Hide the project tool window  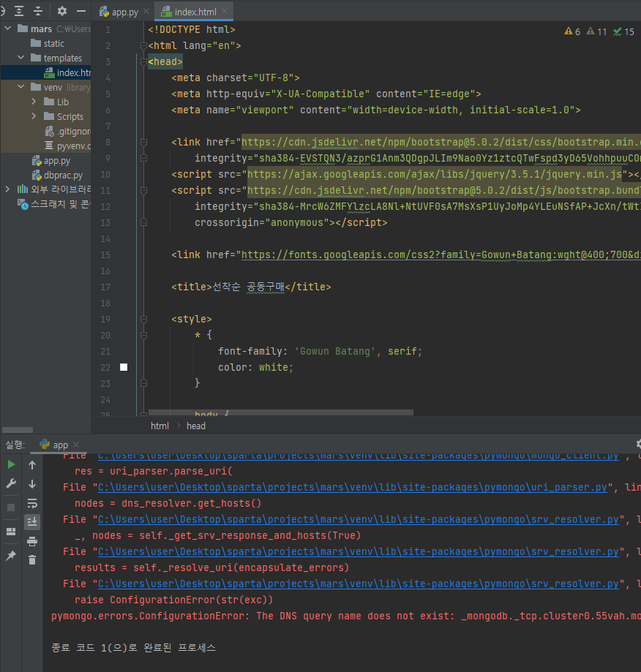tap(81, 11)
